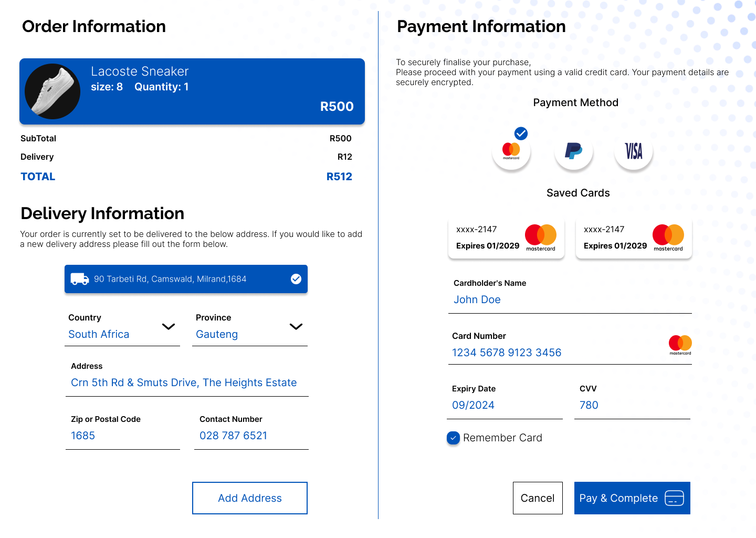
Task: Click the Add Address button
Action: [x=249, y=498]
